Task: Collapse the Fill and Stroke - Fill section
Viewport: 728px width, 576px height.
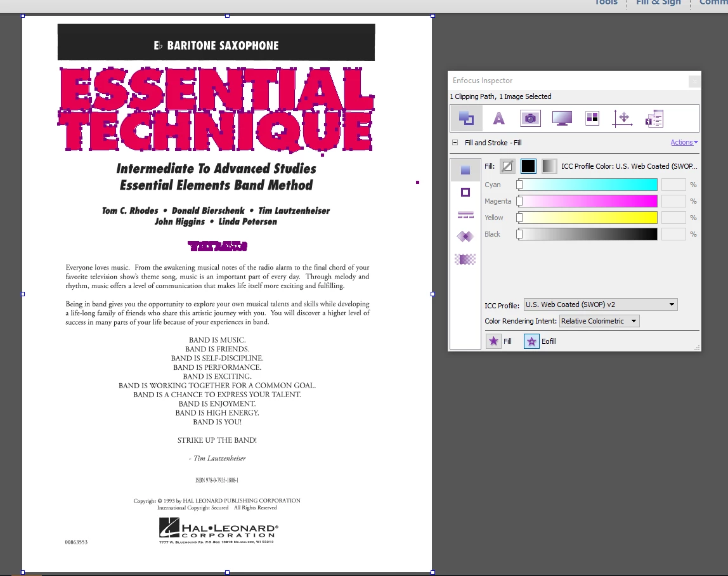Action: tap(455, 143)
